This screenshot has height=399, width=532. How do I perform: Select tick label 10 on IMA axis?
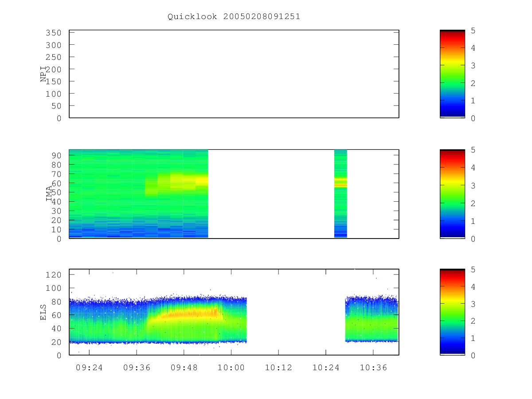click(55, 230)
